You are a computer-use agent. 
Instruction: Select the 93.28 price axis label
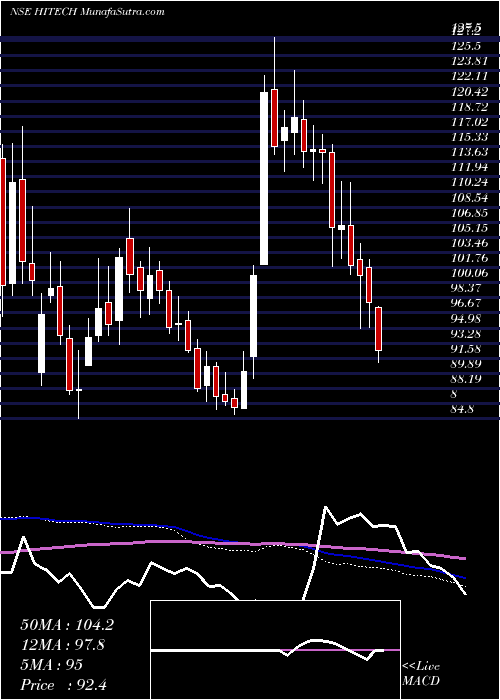point(467,334)
